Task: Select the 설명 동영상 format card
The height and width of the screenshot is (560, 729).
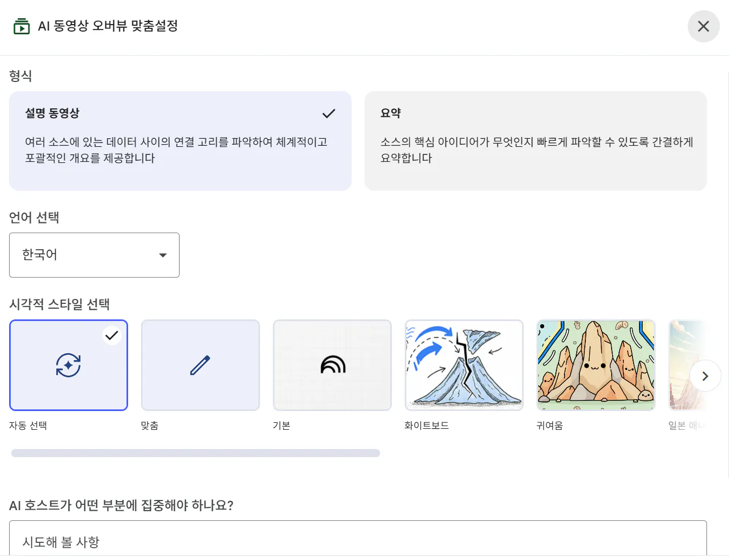Action: (x=180, y=141)
